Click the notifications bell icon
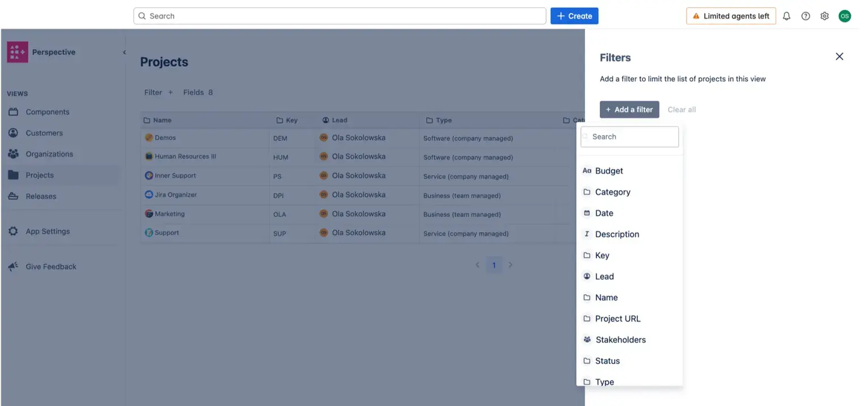Viewport: 868px width, 406px height. (x=786, y=16)
